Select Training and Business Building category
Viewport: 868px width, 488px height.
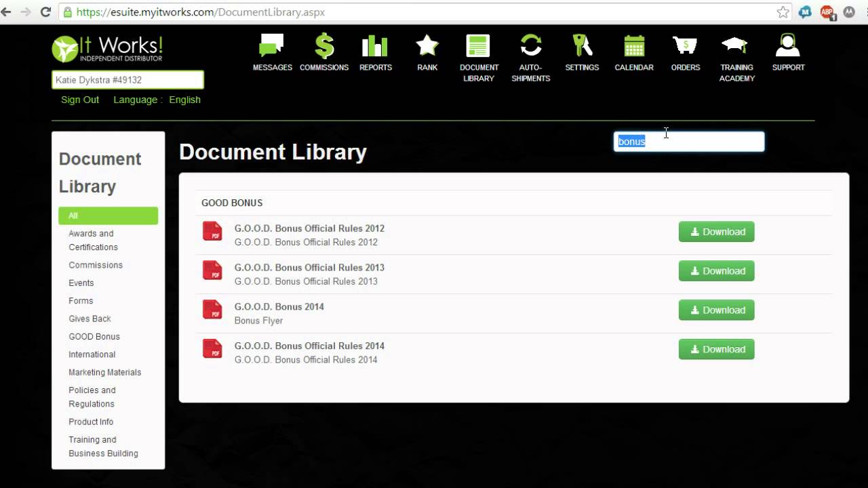(x=103, y=446)
